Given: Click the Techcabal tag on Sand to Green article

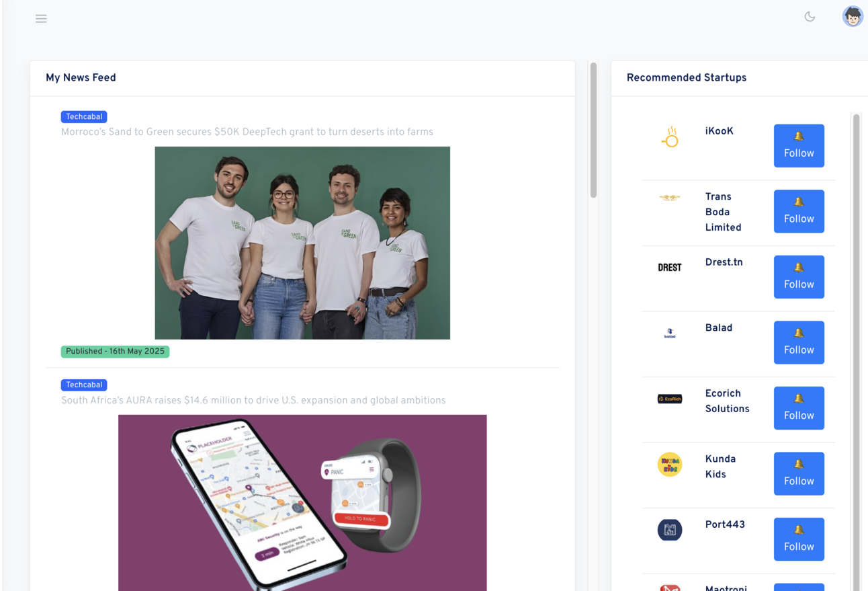Looking at the screenshot, I should 84,117.
